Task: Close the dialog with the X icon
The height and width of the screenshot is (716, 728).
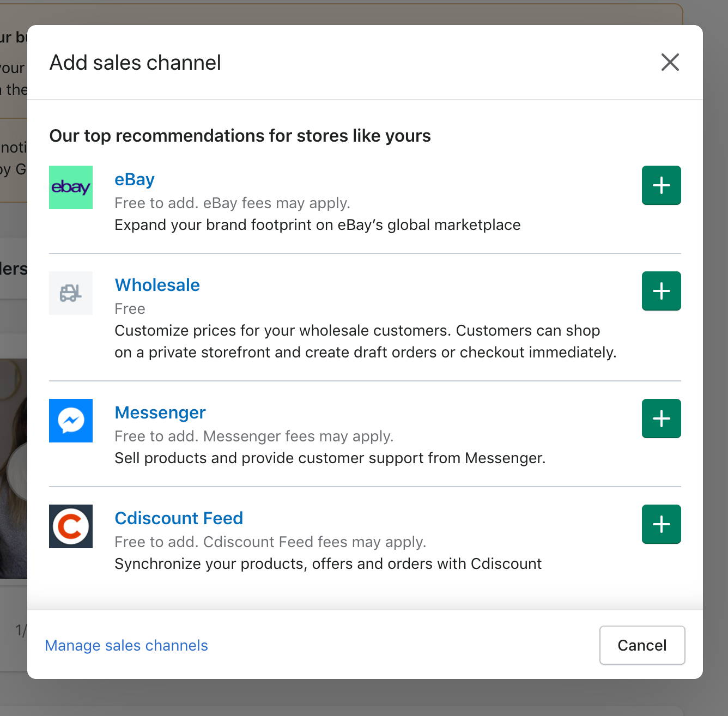Action: point(670,62)
